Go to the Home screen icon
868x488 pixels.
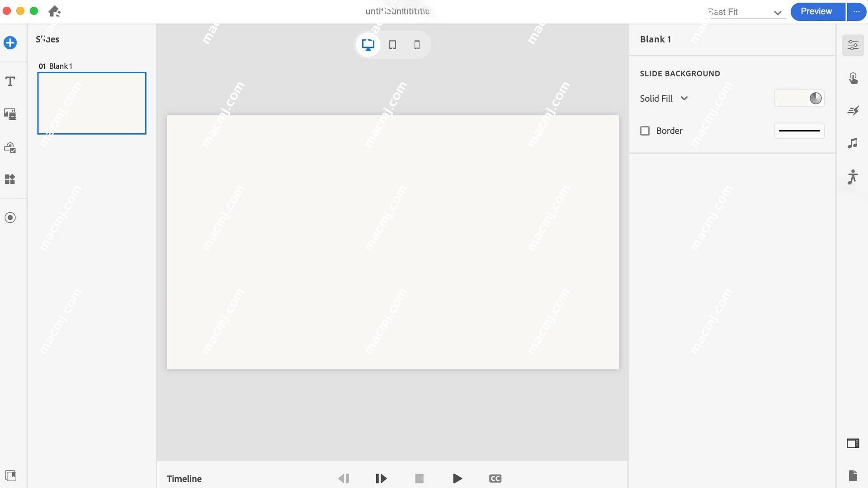pyautogui.click(x=54, y=11)
